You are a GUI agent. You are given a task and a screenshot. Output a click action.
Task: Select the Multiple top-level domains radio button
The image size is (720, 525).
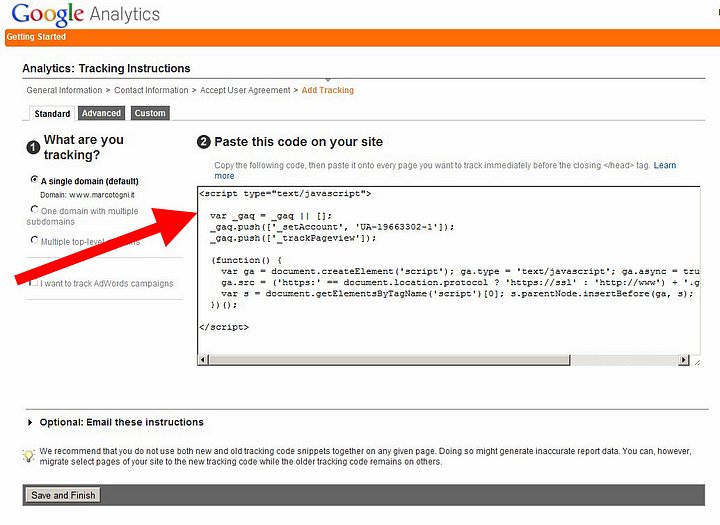tap(34, 240)
